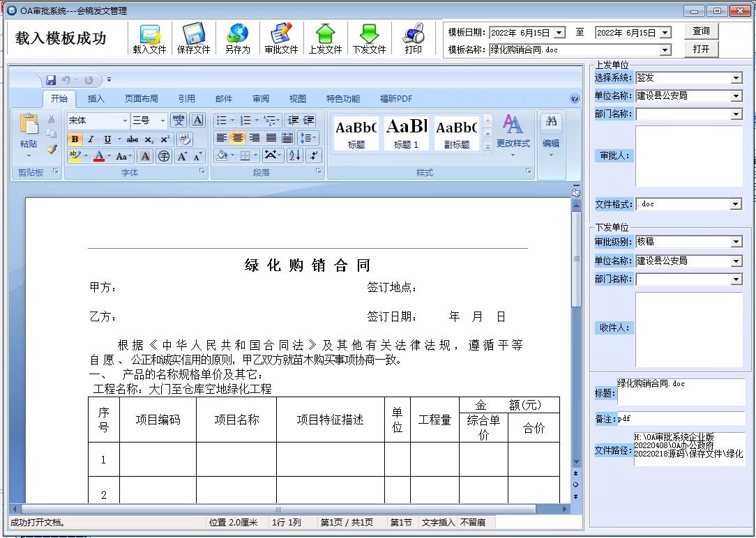Click the red font color swatch button
This screenshot has width=756, height=538.
(99, 156)
